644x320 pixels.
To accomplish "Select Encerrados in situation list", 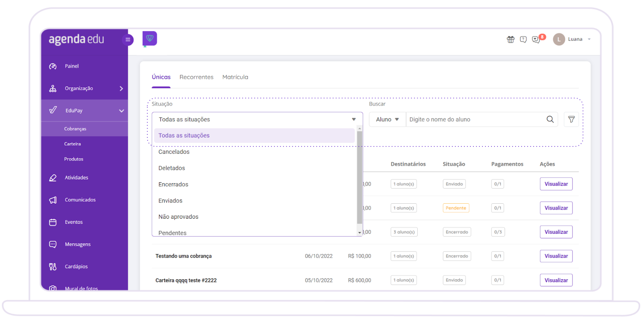I will (x=254, y=184).
